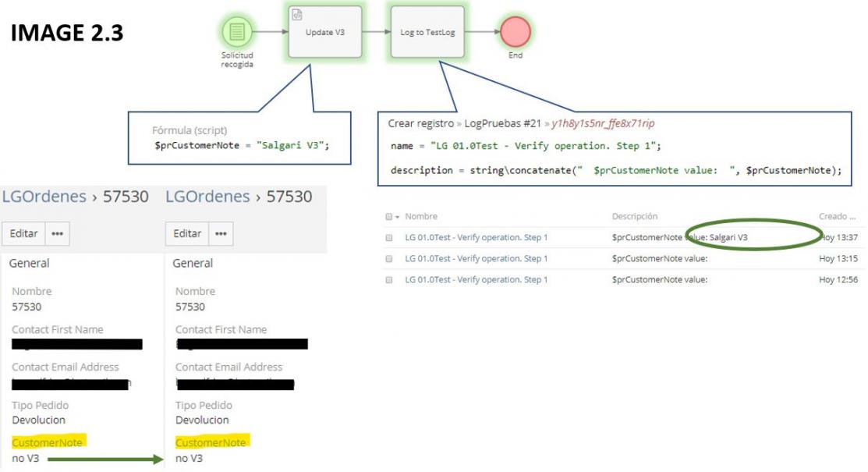
Task: Open log entry link created Hoy 12:56
Action: [x=476, y=279]
